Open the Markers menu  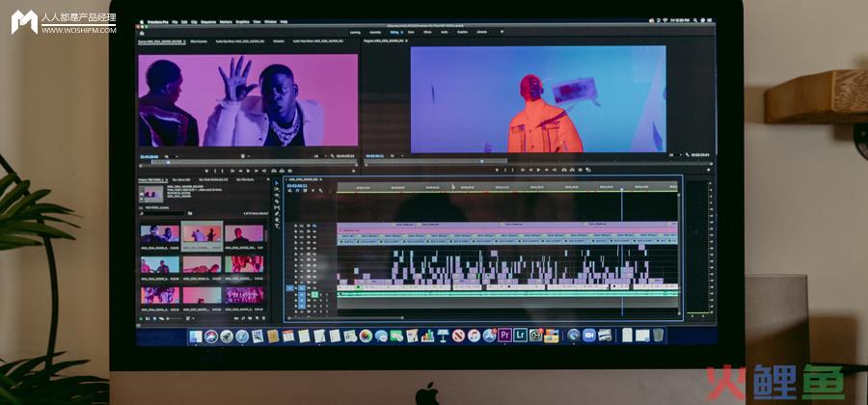coord(226,21)
